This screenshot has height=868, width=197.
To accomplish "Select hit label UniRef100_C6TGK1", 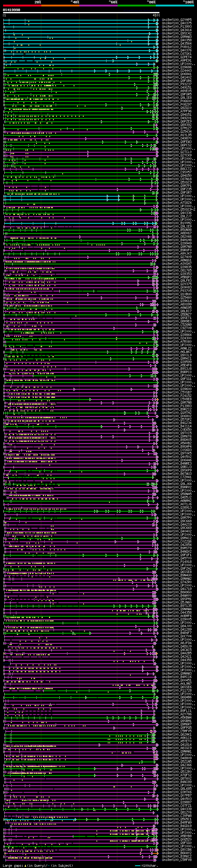I will click(177, 54).
